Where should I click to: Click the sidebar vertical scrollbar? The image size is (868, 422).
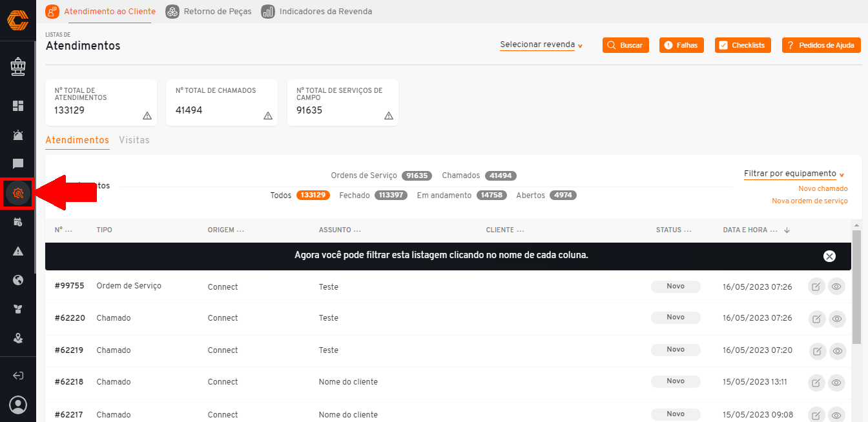point(35,157)
